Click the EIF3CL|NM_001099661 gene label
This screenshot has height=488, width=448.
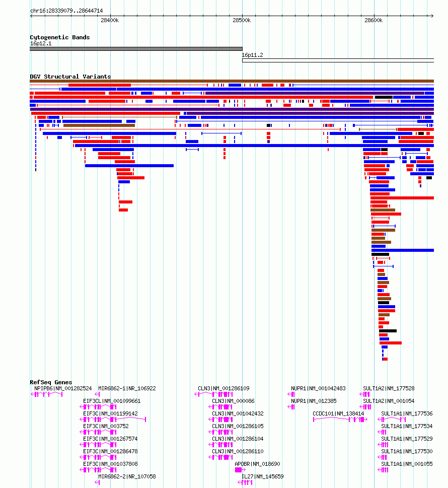112,401
